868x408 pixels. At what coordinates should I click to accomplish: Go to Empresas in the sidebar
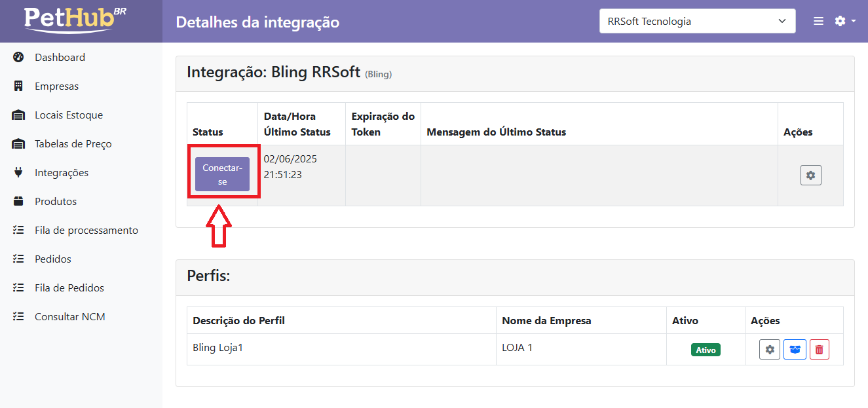click(x=56, y=86)
